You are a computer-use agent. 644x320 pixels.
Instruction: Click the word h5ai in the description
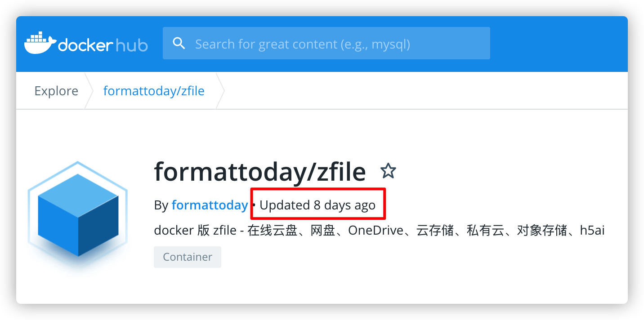click(x=592, y=231)
